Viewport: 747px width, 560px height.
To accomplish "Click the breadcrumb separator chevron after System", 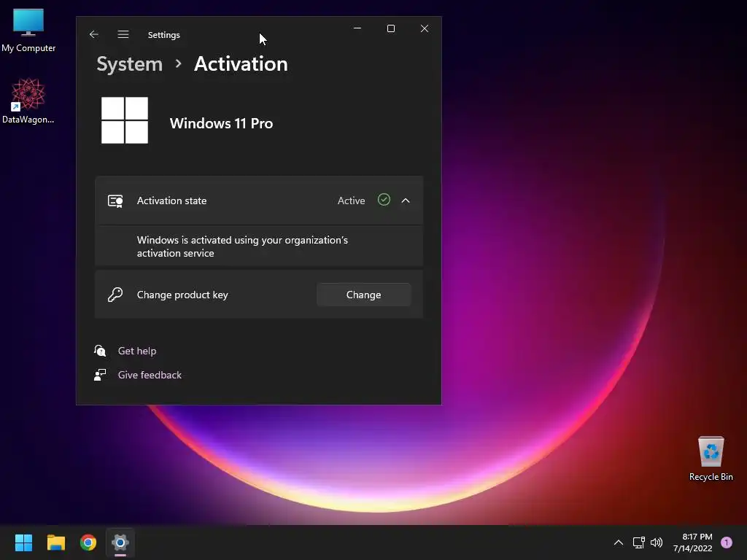I will pos(178,63).
